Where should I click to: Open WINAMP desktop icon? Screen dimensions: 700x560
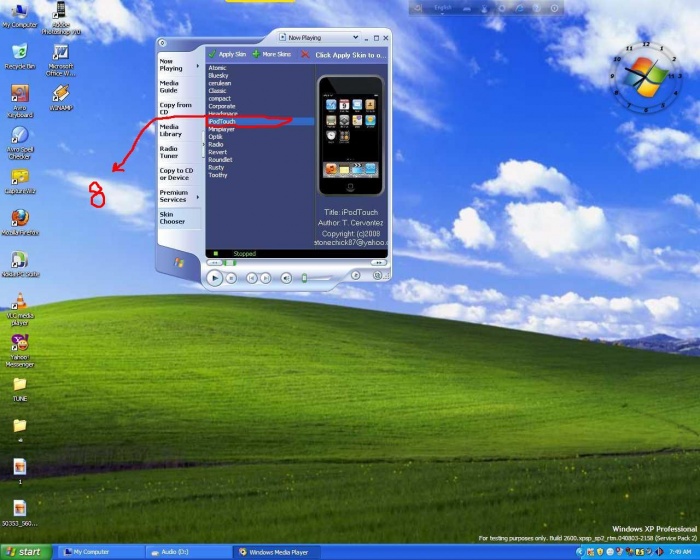point(61,98)
